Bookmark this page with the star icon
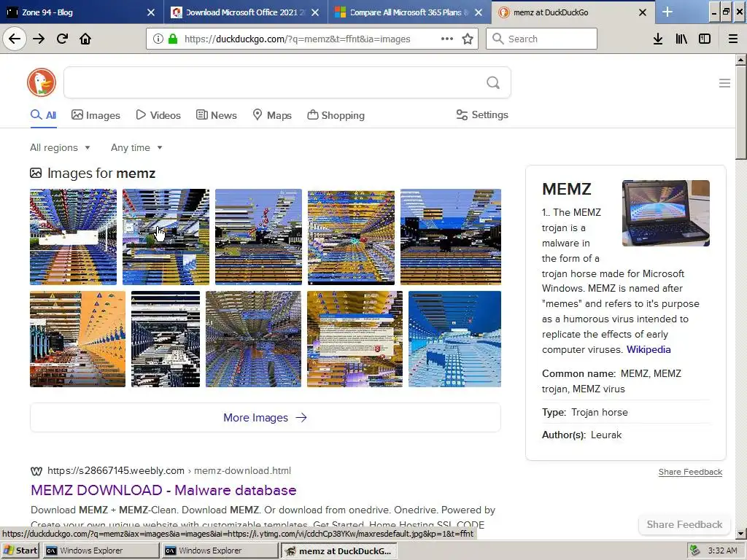Image resolution: width=747 pixels, height=560 pixels. click(x=468, y=39)
